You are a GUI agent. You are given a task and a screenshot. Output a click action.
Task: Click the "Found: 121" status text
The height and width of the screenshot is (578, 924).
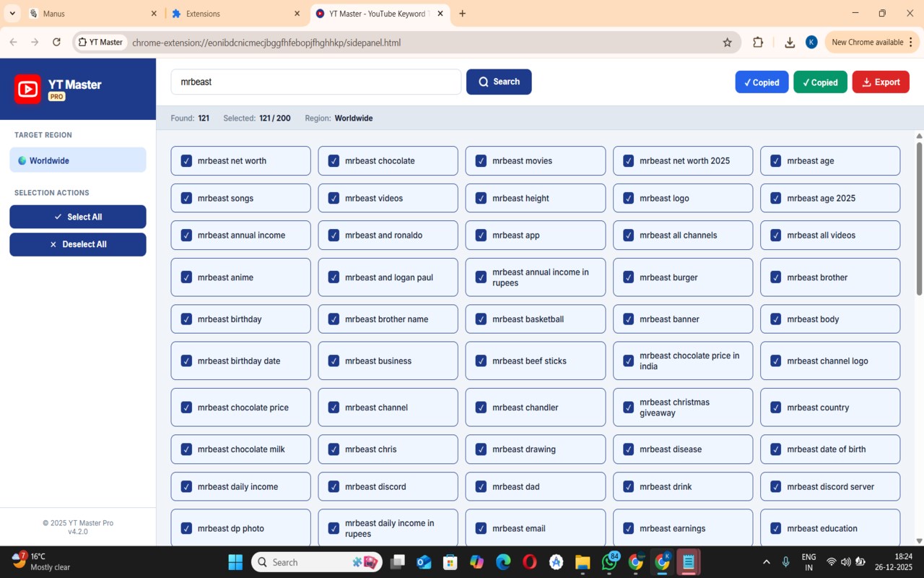190,118
